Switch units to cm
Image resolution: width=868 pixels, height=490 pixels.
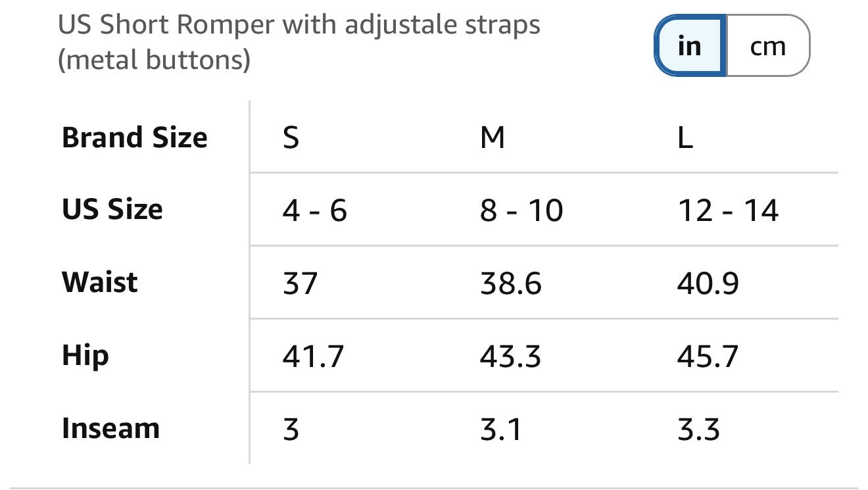(767, 45)
